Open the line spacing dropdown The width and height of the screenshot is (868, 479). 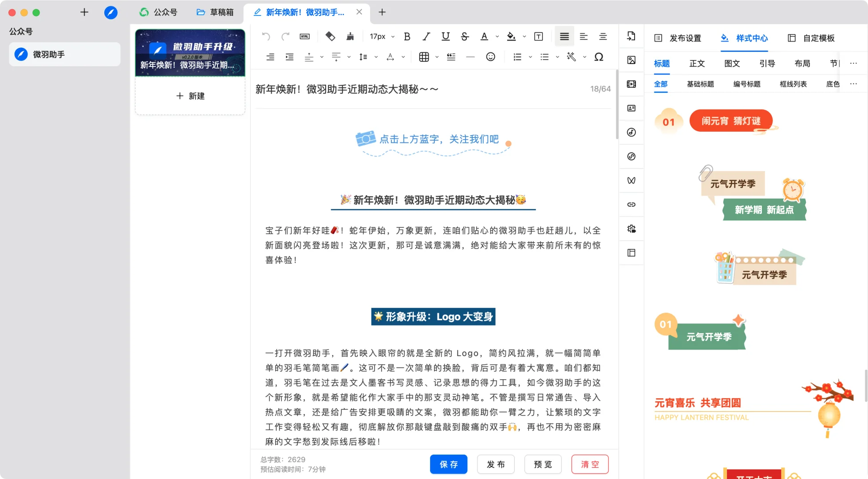(x=376, y=57)
